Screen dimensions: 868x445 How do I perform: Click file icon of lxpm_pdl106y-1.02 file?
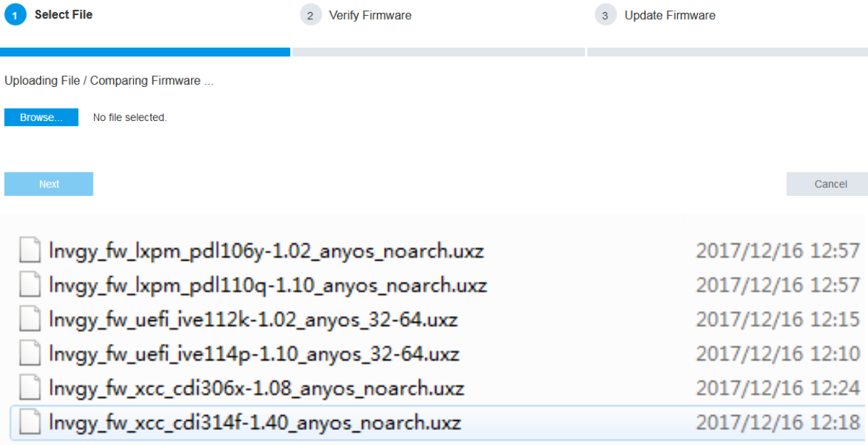coord(29,251)
